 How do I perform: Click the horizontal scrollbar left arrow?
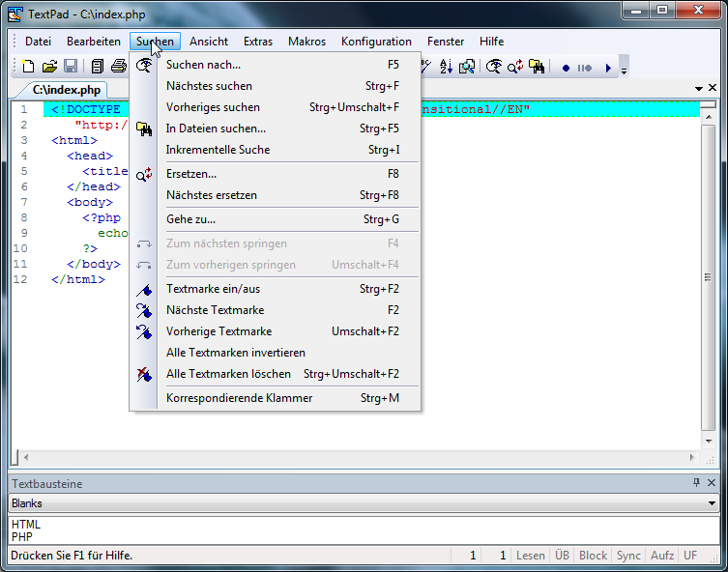tap(26, 457)
